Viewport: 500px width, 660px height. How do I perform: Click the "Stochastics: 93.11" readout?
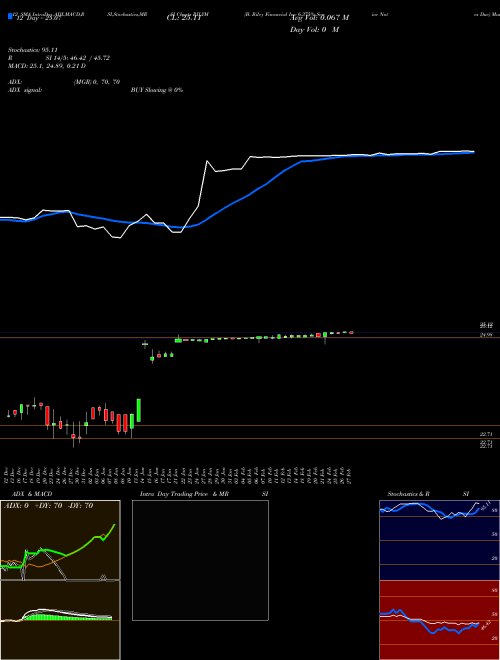pos(32,50)
